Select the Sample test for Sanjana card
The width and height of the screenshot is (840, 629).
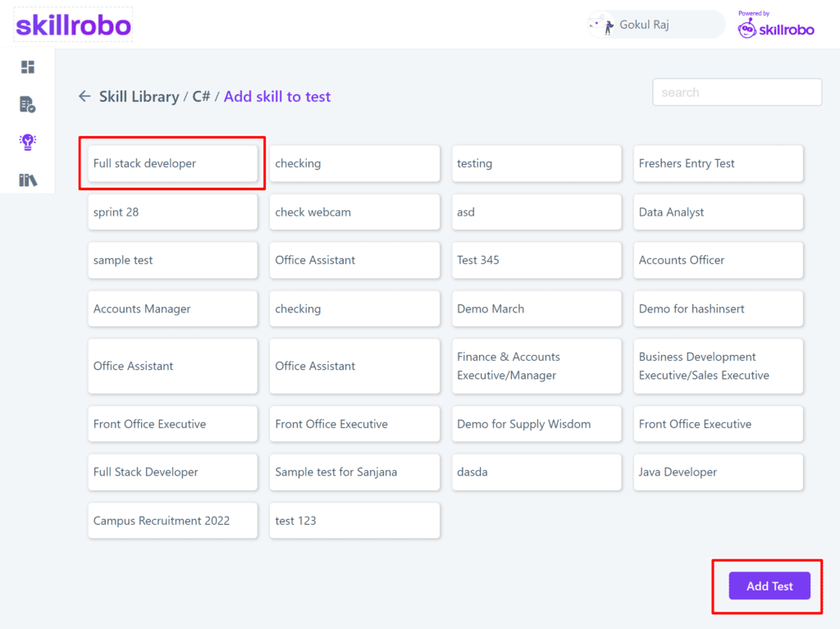(x=354, y=472)
